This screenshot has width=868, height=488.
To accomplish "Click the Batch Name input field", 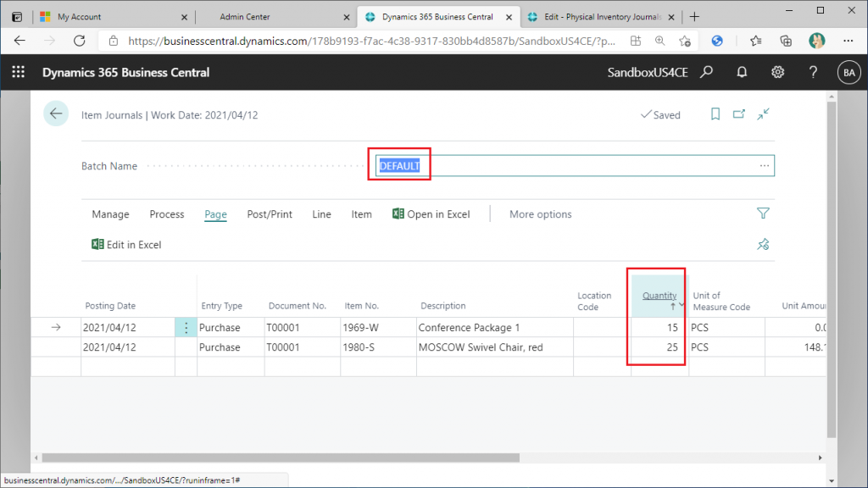I will point(575,165).
